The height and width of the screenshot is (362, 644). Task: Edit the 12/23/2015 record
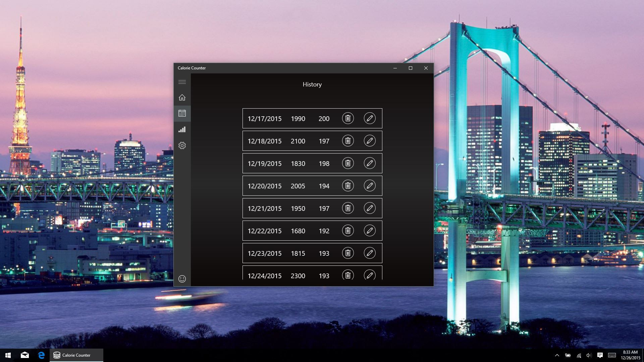(370, 253)
